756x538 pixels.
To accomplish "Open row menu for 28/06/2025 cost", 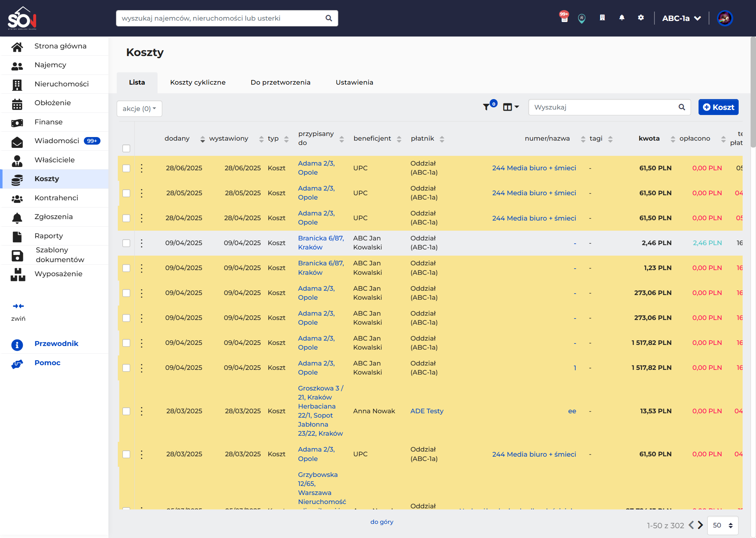I will coord(142,168).
